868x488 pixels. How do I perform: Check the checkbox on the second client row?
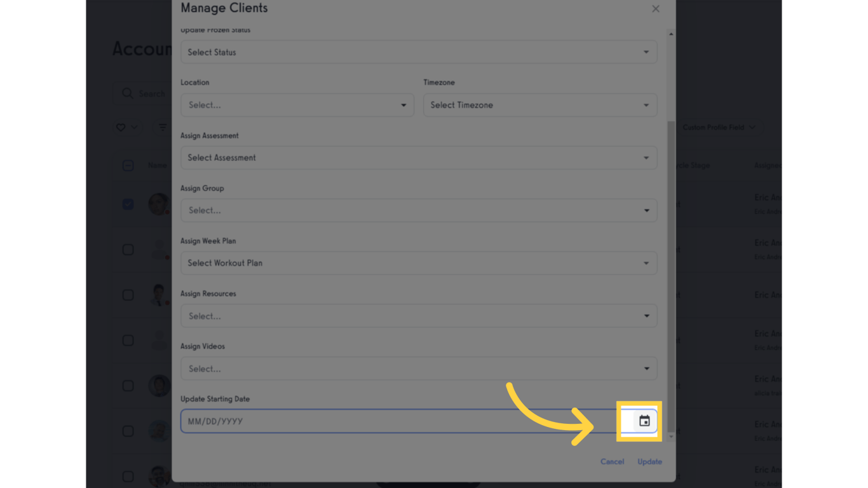click(128, 249)
